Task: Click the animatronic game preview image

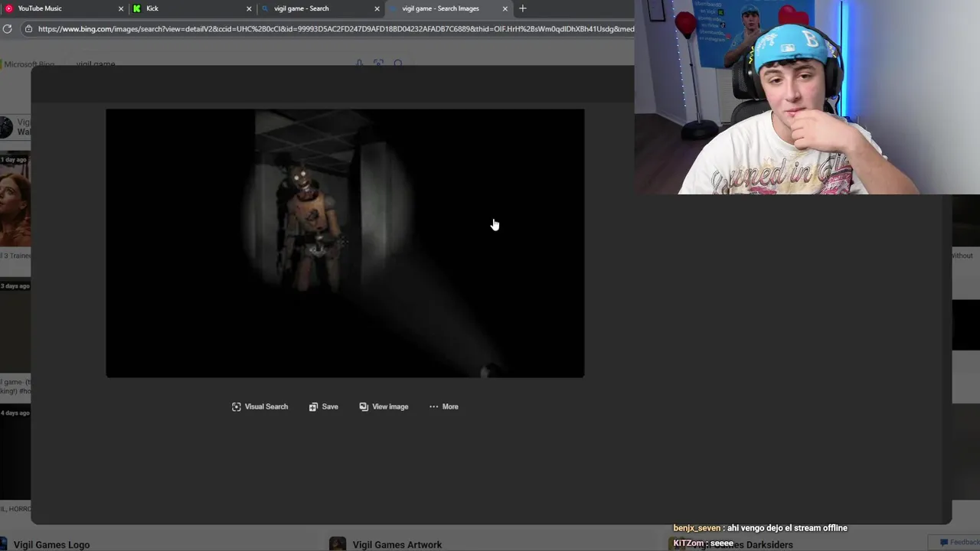Action: click(345, 243)
